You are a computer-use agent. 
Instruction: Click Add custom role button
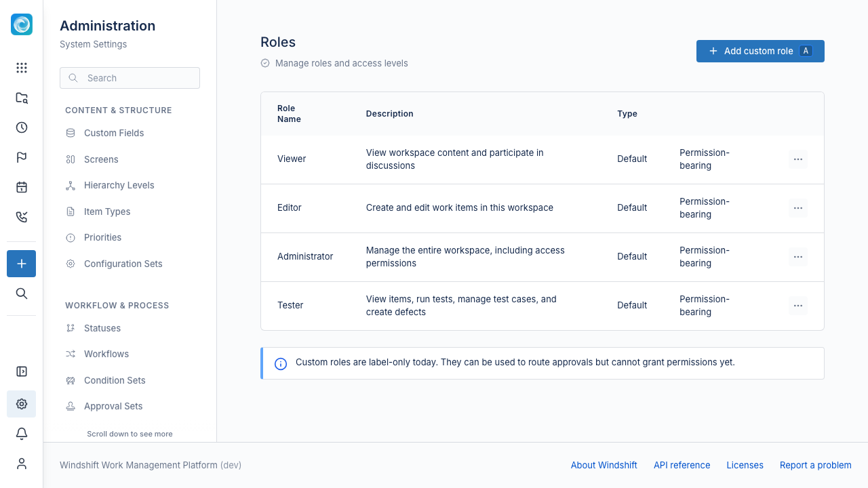760,51
